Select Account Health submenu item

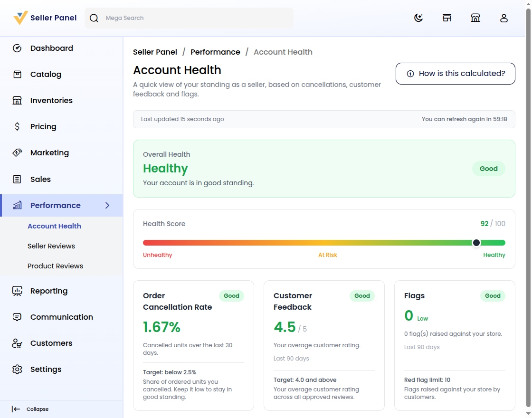(54, 226)
